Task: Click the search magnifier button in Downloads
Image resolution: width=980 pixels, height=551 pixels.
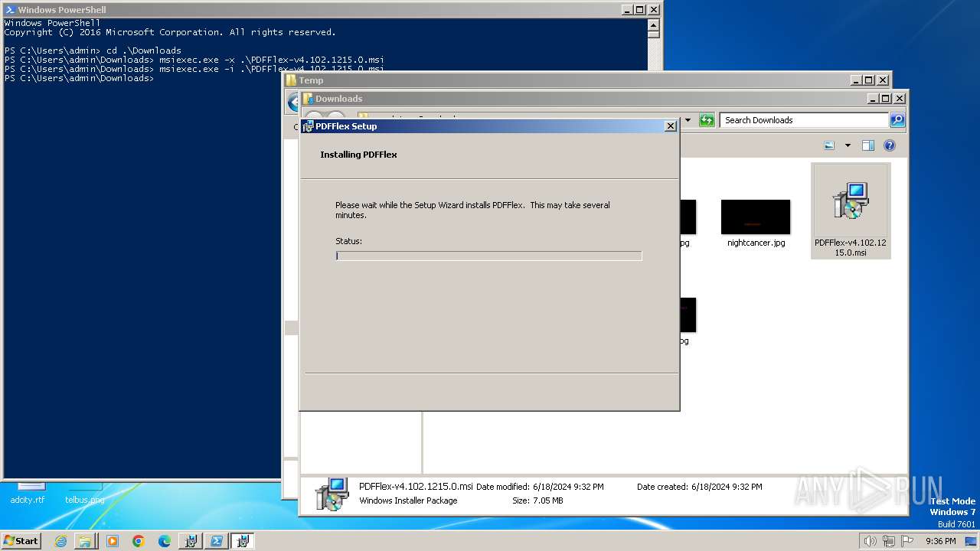Action: pos(897,120)
